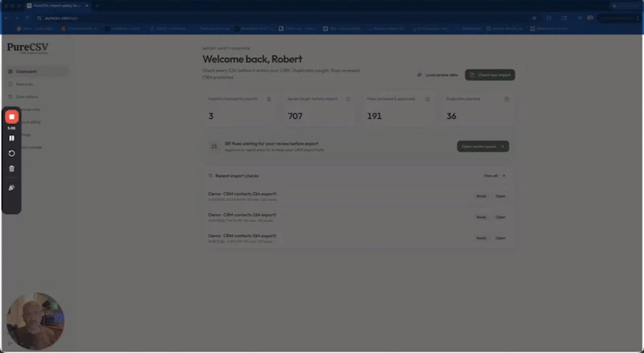Open New scan from the sidebar

(25, 84)
